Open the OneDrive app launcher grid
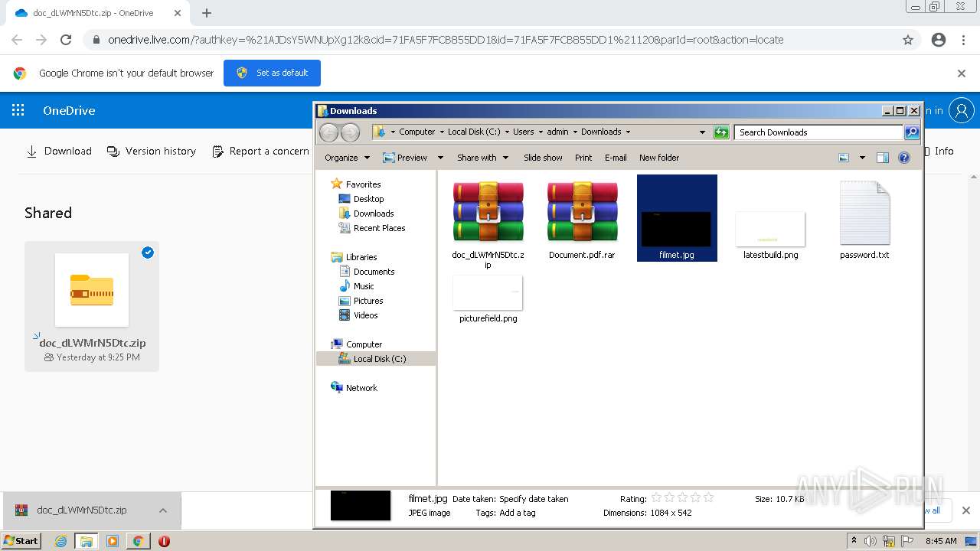Image resolution: width=980 pixels, height=551 pixels. pos(18,110)
